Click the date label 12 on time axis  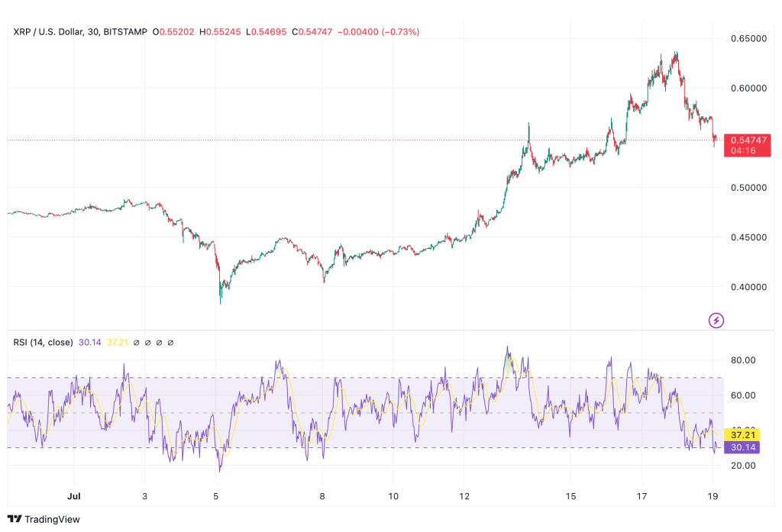[464, 496]
